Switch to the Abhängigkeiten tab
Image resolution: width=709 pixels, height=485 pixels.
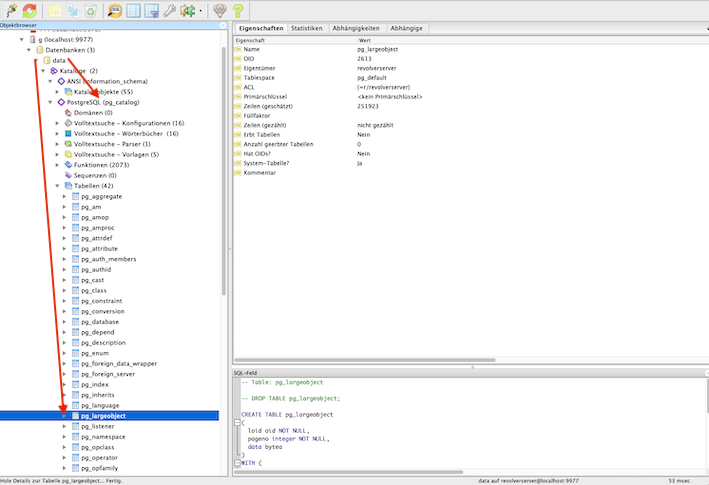coord(355,29)
